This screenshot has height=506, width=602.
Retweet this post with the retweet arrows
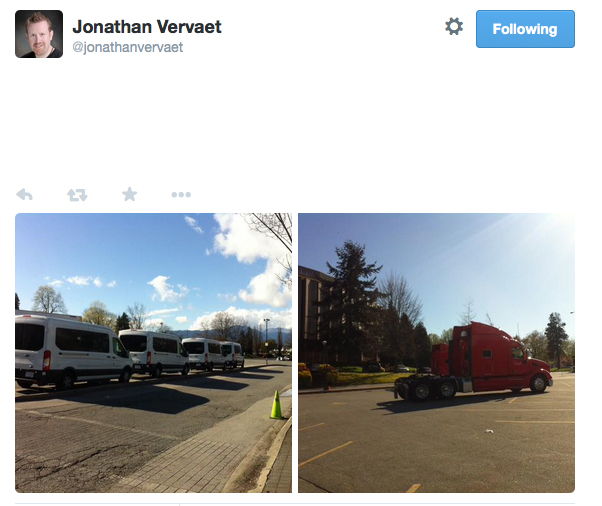click(x=77, y=195)
